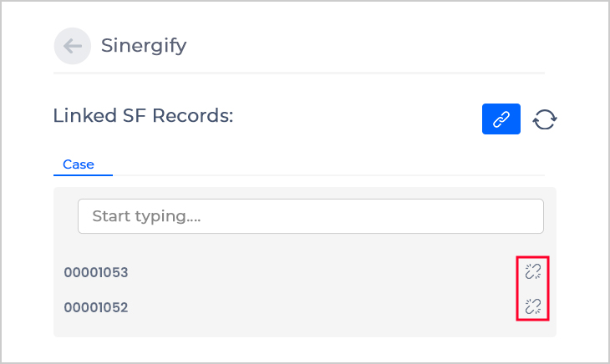Unlink case 00001053
Image resolution: width=610 pixels, height=364 pixels.
click(532, 271)
